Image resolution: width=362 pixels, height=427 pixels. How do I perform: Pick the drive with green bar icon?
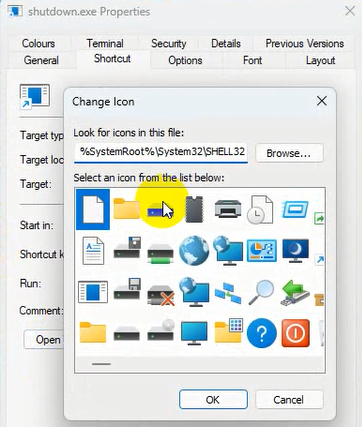click(x=160, y=254)
